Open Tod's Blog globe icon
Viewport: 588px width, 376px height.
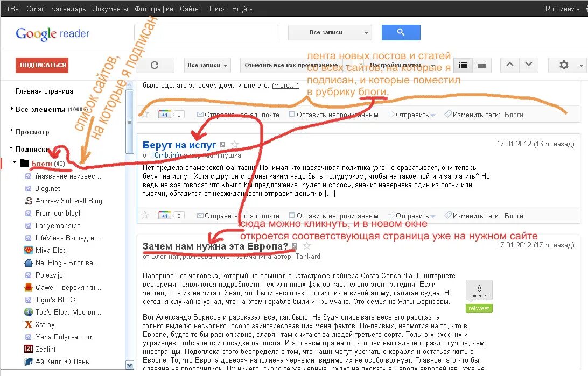[x=28, y=312]
